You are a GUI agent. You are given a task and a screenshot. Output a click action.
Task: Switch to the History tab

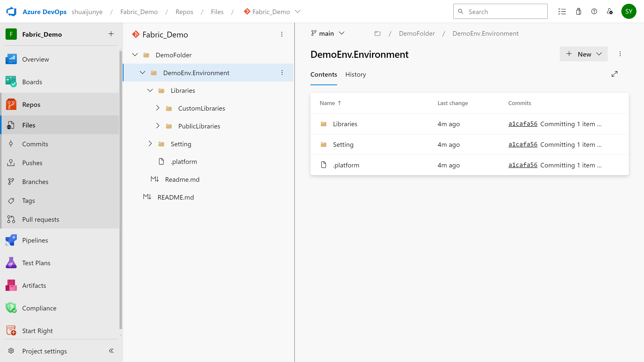pos(356,74)
